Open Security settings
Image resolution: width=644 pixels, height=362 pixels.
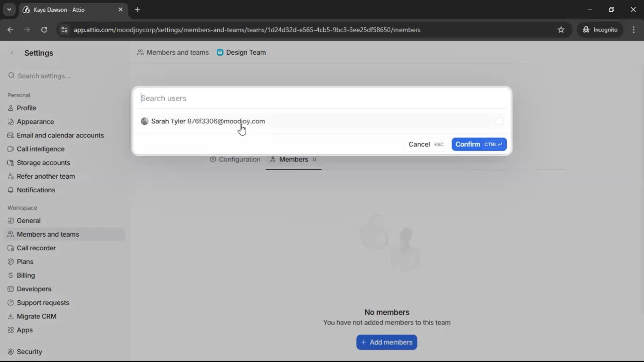pos(30,352)
